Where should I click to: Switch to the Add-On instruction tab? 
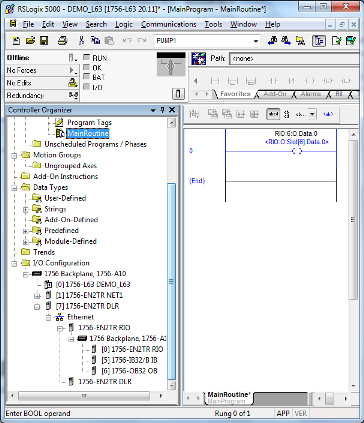coord(275,94)
